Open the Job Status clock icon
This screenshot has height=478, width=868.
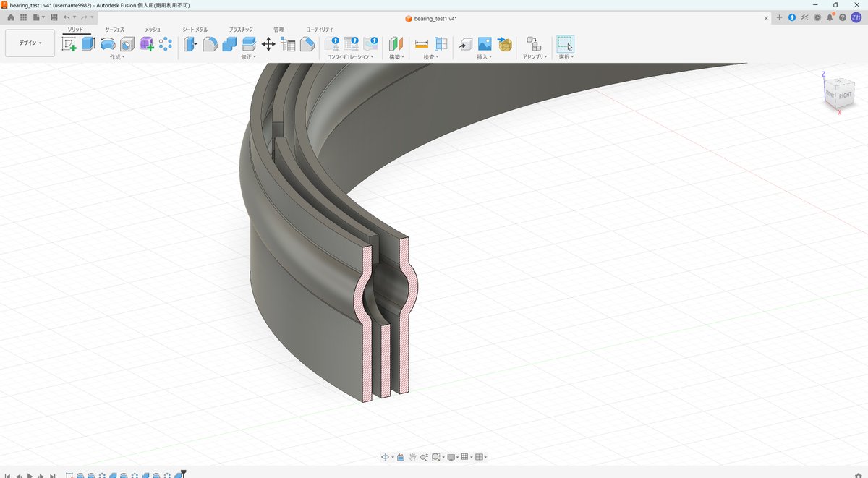tap(817, 17)
